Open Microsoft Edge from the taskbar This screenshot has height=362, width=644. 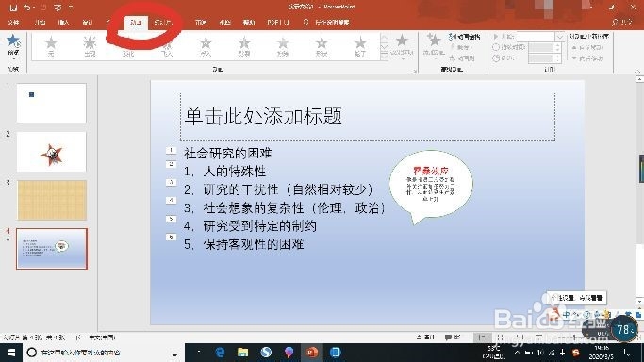(220, 353)
